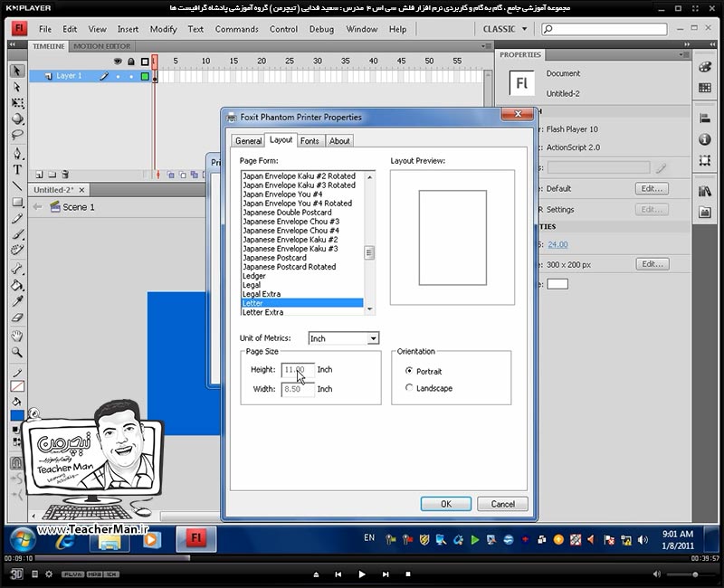Open the Color panel icon in the right dock
The width and height of the screenshot is (724, 588).
(705, 67)
